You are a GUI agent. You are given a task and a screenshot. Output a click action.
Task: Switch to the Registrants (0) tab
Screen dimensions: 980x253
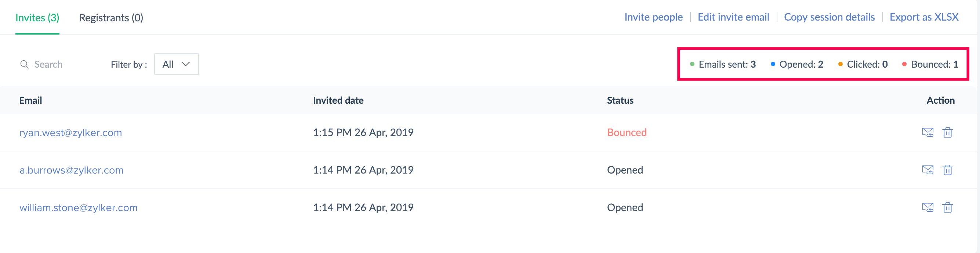111,18
